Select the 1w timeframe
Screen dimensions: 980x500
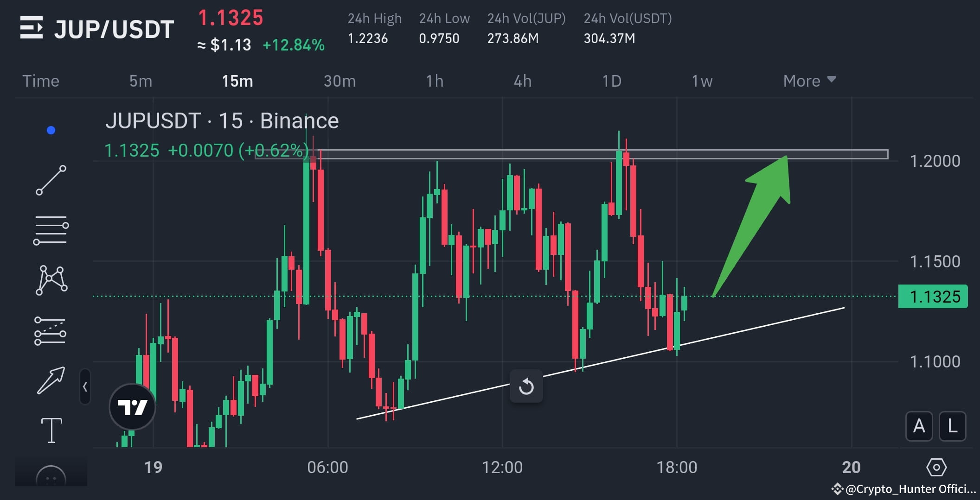click(x=702, y=80)
